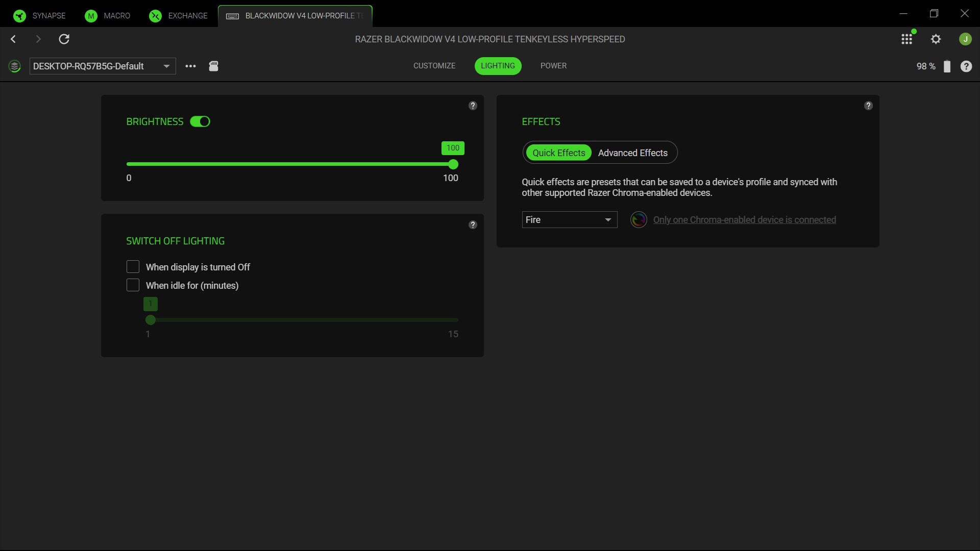Viewport: 980px width, 551px height.
Task: Minimize the Synapse window
Action: coord(903,14)
